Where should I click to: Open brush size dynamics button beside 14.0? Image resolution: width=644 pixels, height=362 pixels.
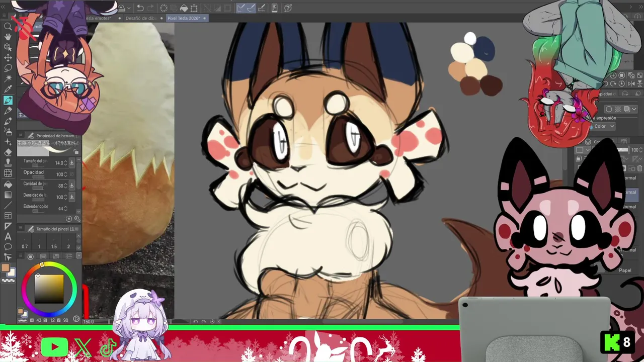coord(71,162)
